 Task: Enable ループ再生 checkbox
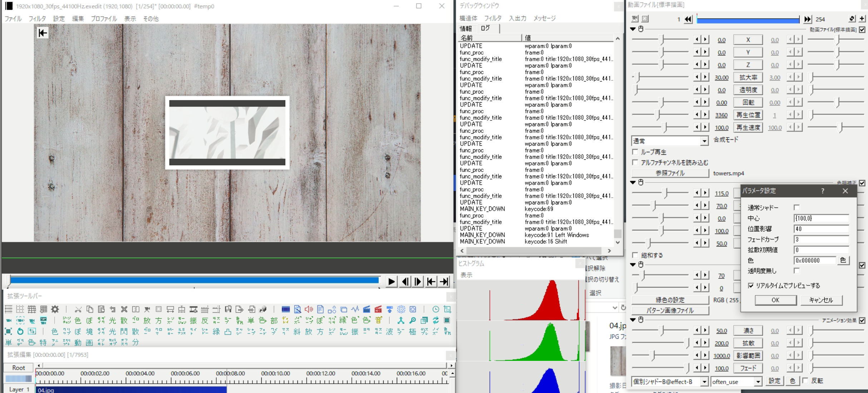[x=635, y=152]
